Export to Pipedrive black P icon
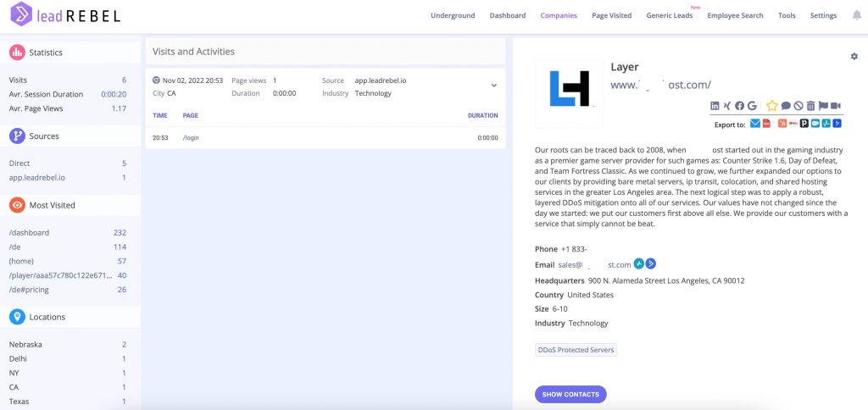 tap(804, 124)
